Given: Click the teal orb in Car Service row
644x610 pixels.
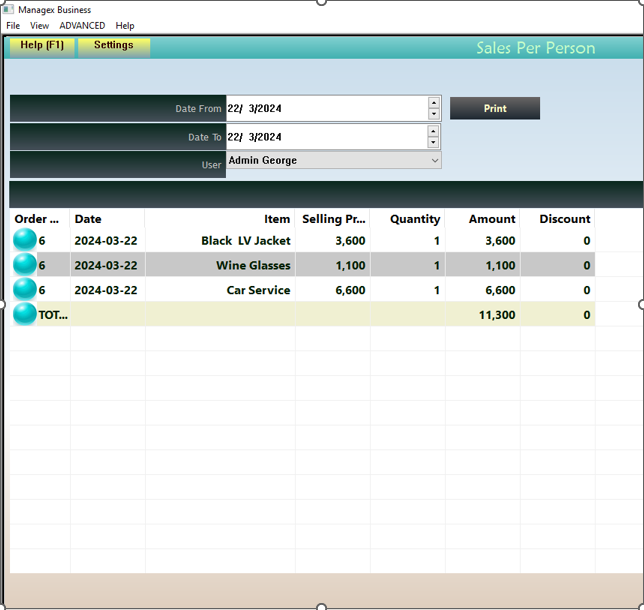Looking at the screenshot, I should [24, 290].
